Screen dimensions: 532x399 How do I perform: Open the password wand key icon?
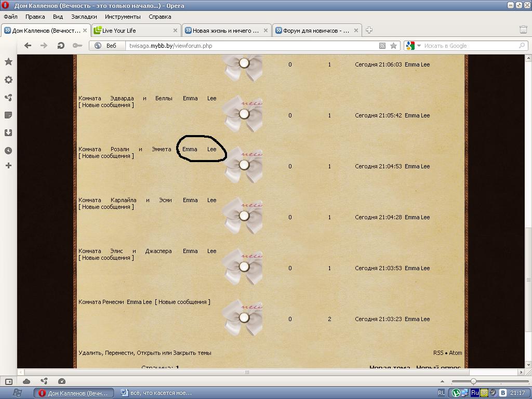click(x=77, y=46)
